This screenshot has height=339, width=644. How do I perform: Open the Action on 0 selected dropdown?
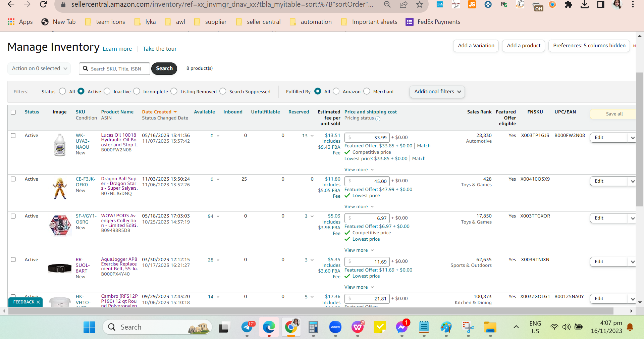(x=39, y=68)
